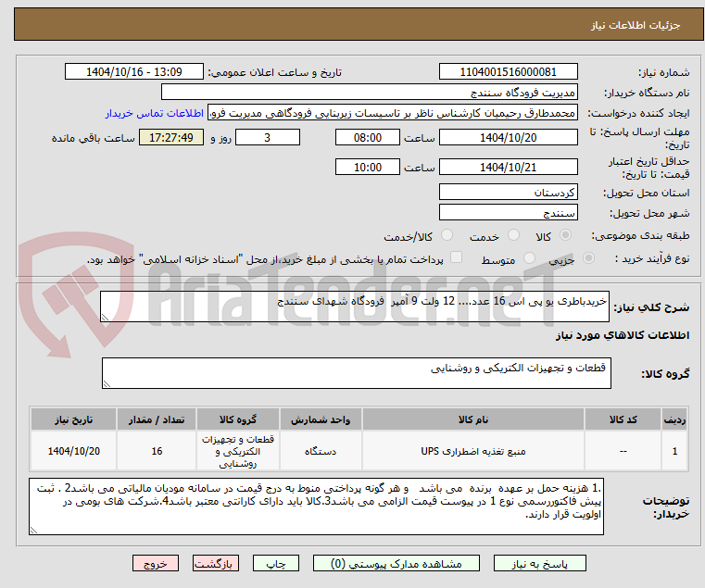Screen dimensions: 705x588
Task: Select the متوسط purchase type radio
Action: 529,258
